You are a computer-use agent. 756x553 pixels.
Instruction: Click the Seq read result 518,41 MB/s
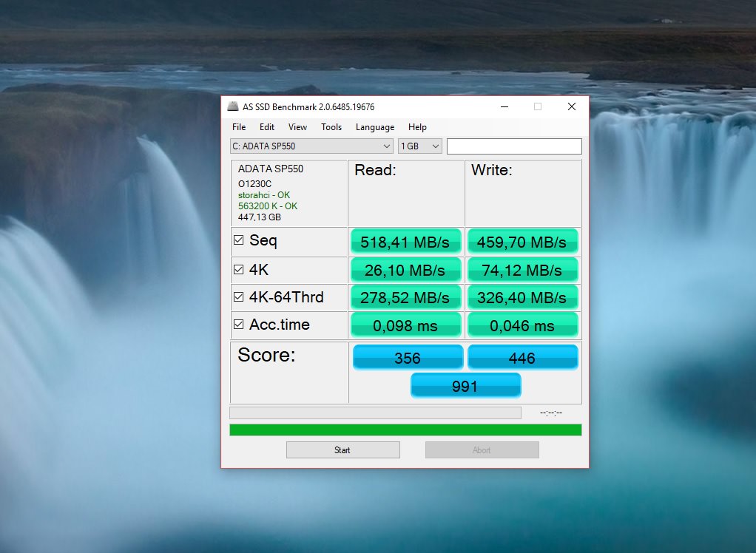point(405,242)
